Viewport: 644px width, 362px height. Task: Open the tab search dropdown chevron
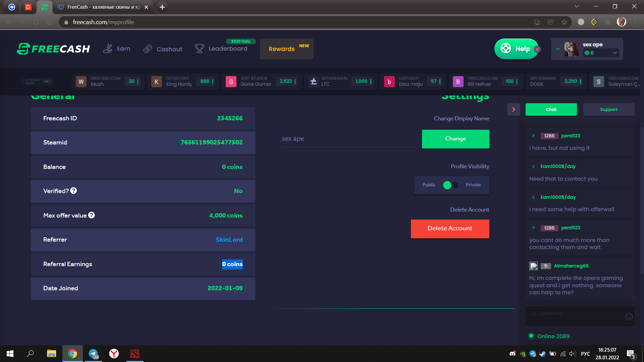(x=577, y=6)
